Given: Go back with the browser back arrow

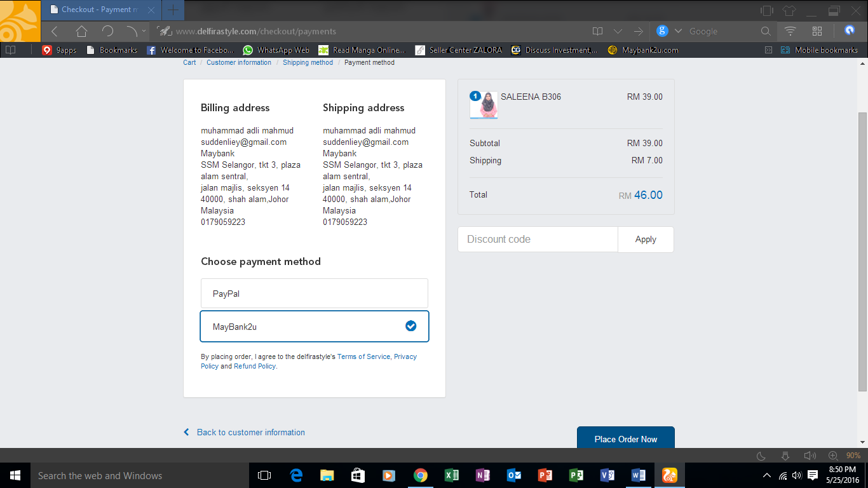Looking at the screenshot, I should click(x=55, y=31).
